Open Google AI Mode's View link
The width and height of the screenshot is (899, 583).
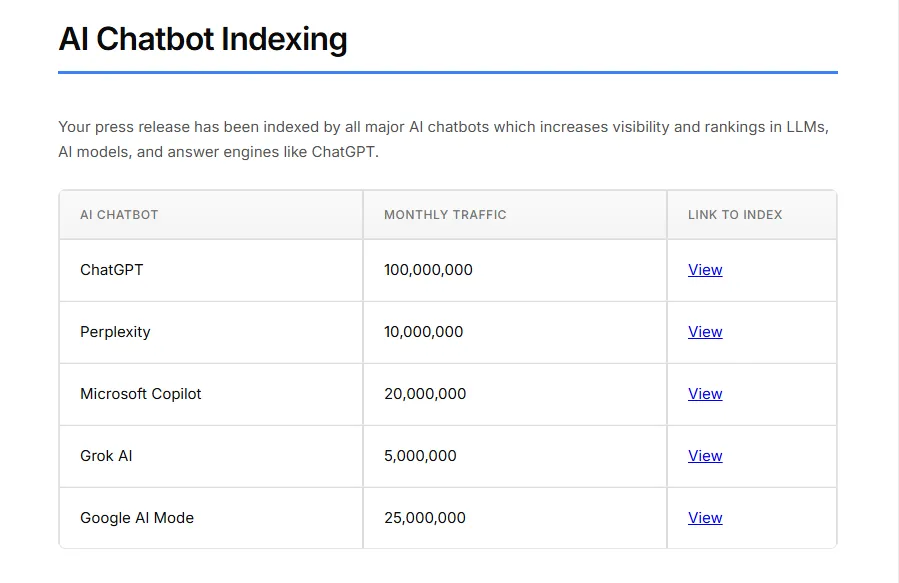coord(705,518)
